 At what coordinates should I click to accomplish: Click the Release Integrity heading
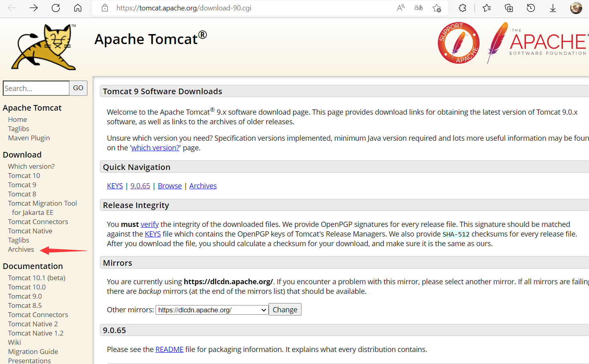pos(136,205)
